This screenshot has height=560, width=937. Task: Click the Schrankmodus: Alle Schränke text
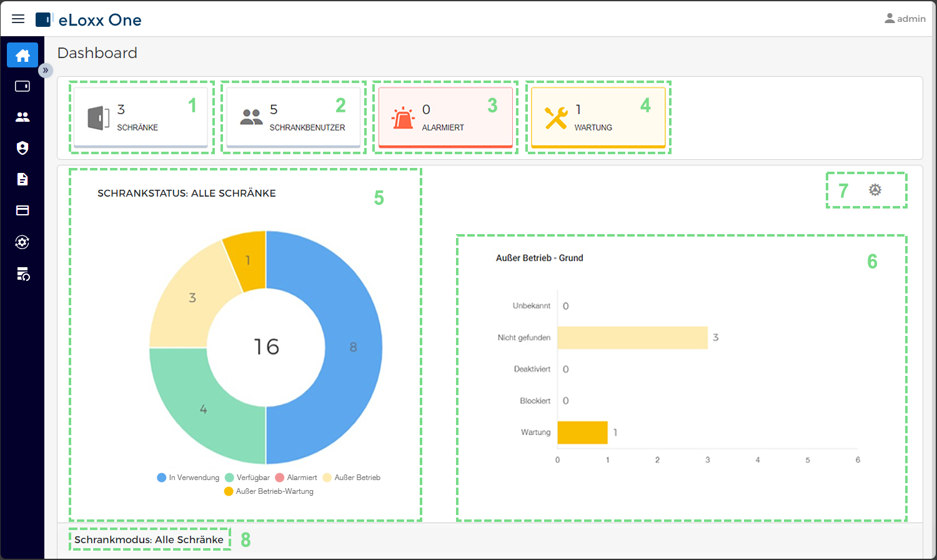(149, 539)
